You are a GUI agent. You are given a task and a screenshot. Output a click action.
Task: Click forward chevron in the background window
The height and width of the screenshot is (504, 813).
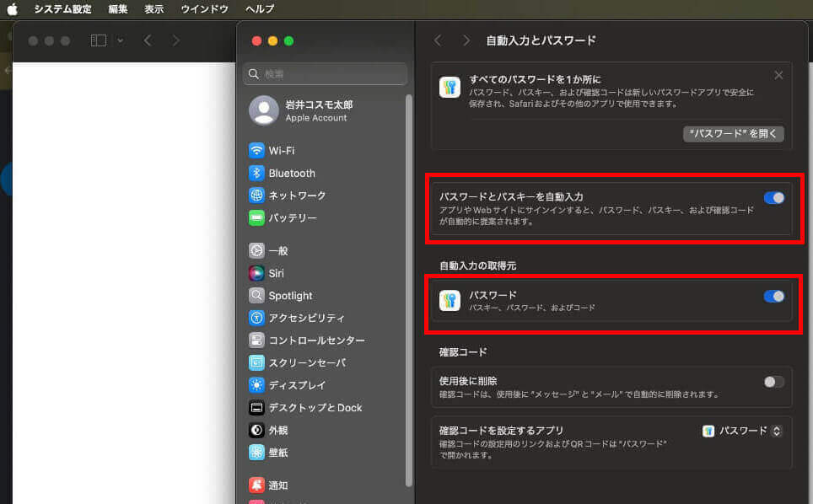tap(175, 40)
